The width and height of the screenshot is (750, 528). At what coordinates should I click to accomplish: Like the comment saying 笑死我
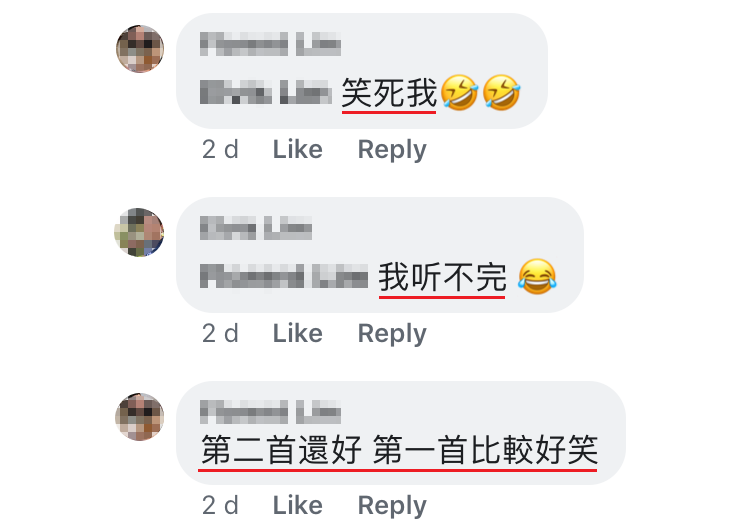[x=298, y=150]
